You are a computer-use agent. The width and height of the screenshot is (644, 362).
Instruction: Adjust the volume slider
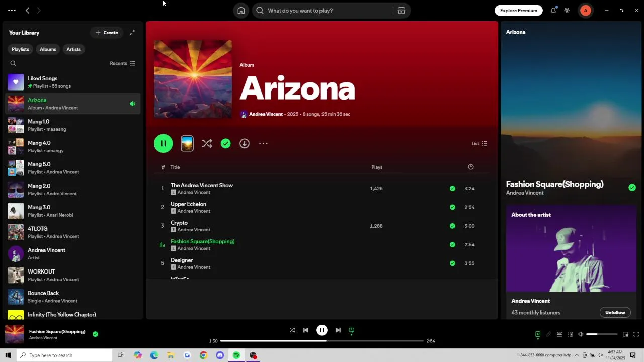point(602,334)
